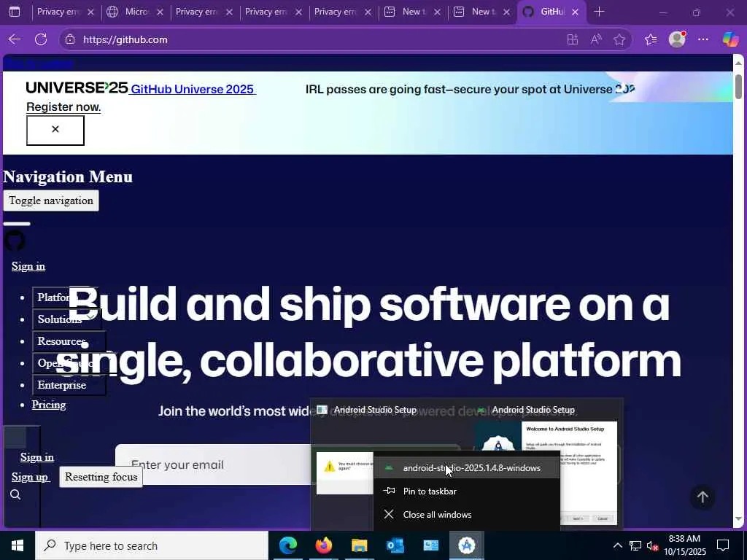Dismiss the Universe banner with X button

(x=55, y=130)
